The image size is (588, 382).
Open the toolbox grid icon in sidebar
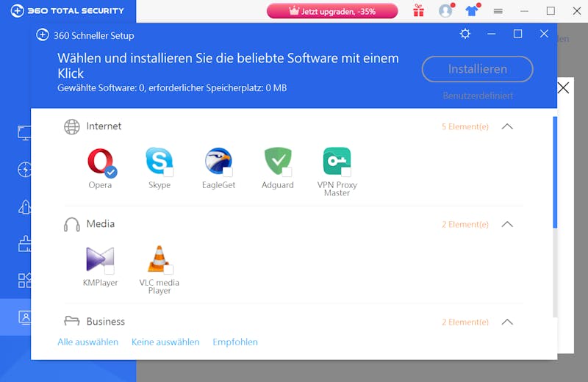click(24, 281)
